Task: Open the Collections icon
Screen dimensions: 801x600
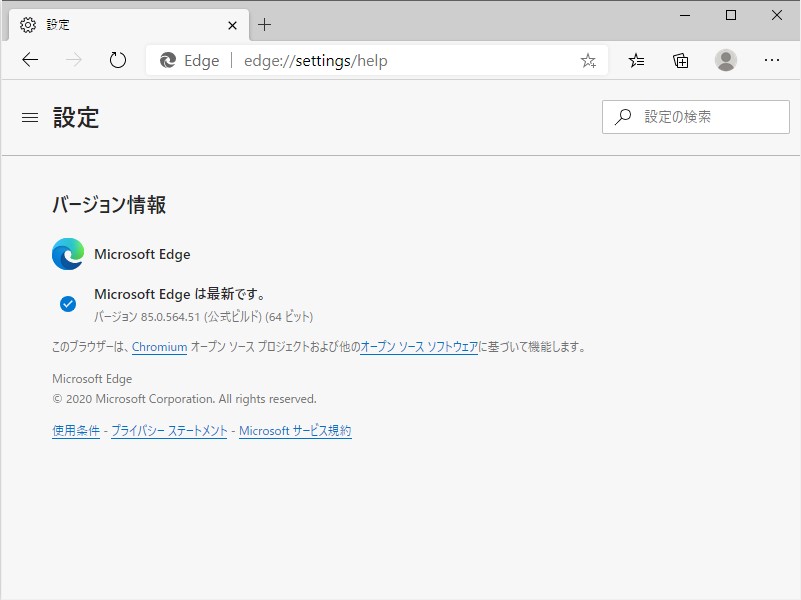Action: [680, 60]
